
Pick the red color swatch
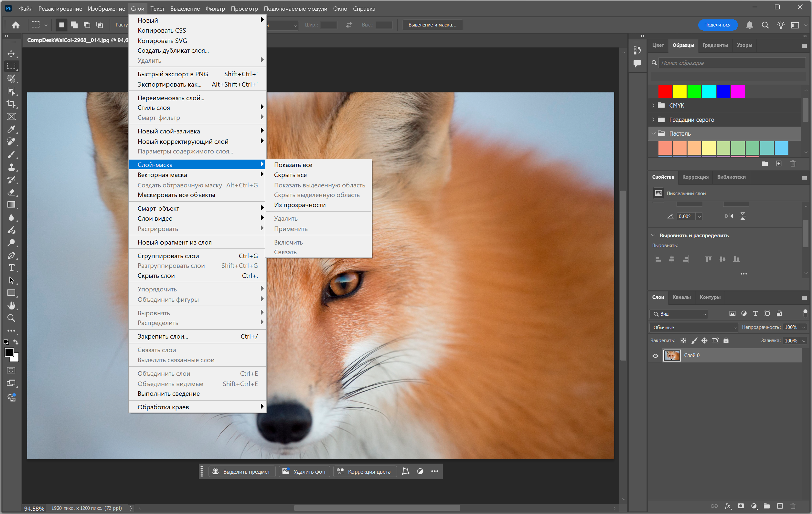665,92
